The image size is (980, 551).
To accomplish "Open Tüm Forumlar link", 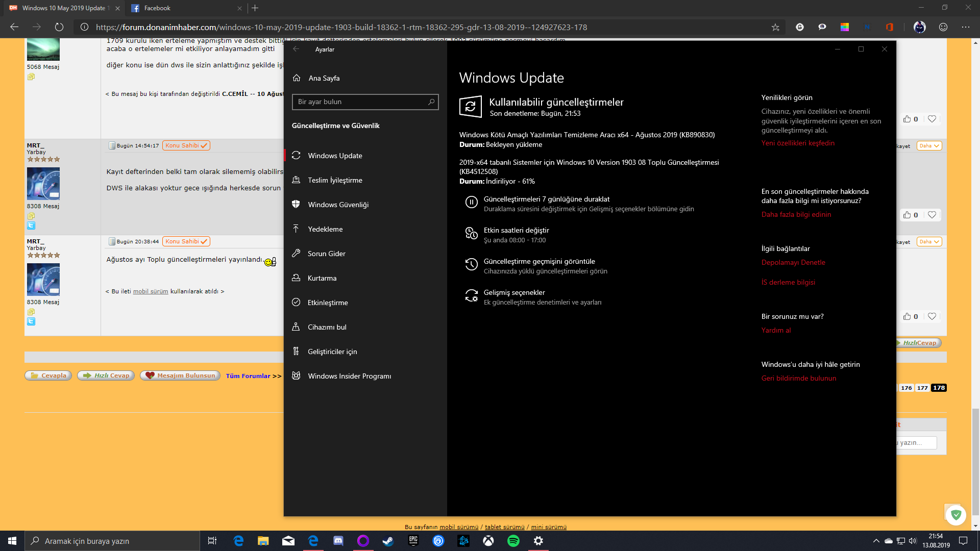I will point(248,376).
